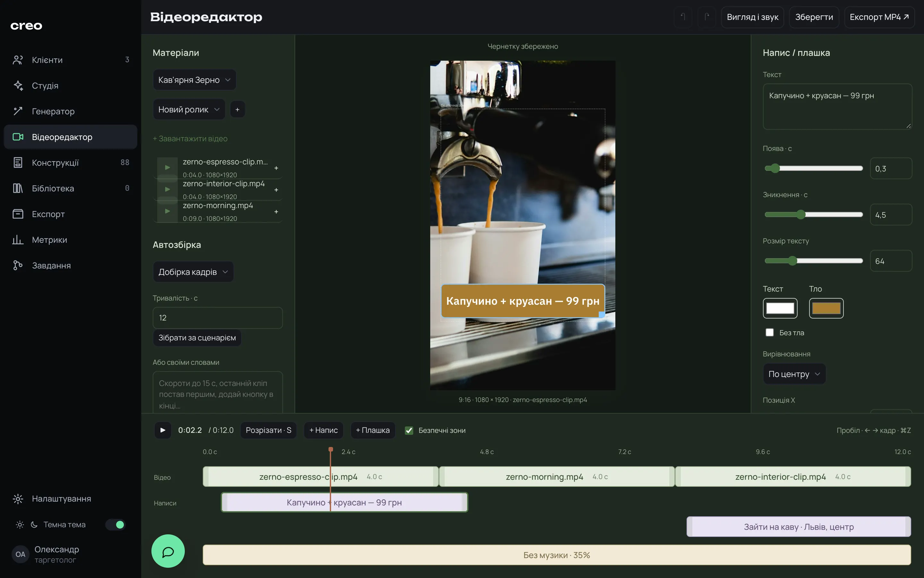Image resolution: width=924 pixels, height=578 pixels.
Task: Open the Експорт page
Action: pos(71,214)
